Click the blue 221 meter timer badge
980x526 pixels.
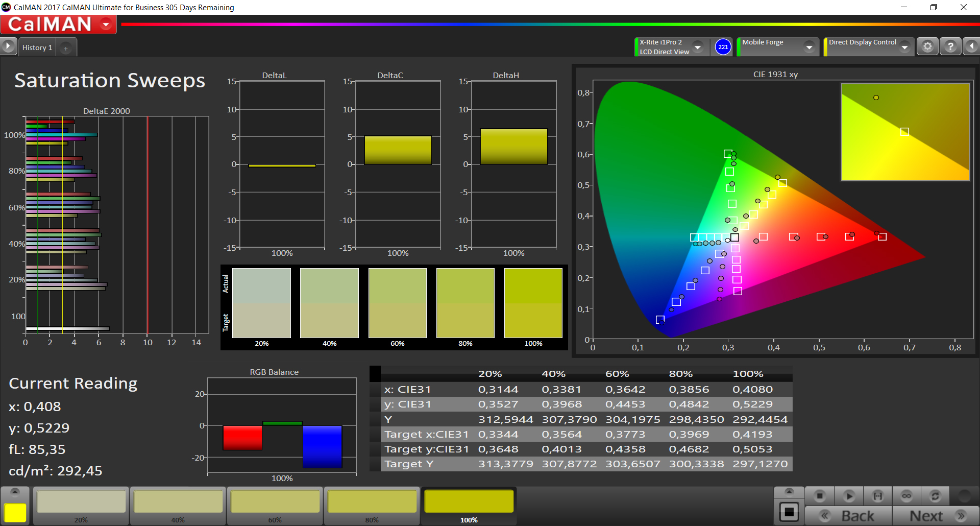pyautogui.click(x=723, y=47)
